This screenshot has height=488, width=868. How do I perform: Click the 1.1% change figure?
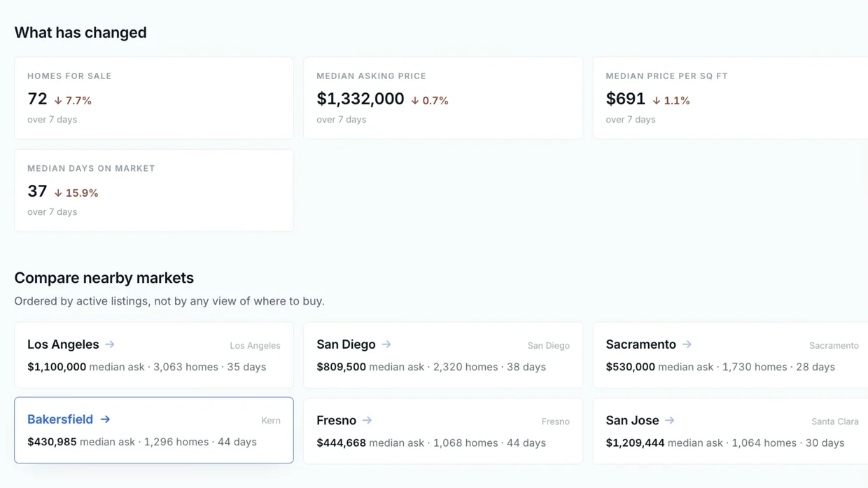click(677, 101)
